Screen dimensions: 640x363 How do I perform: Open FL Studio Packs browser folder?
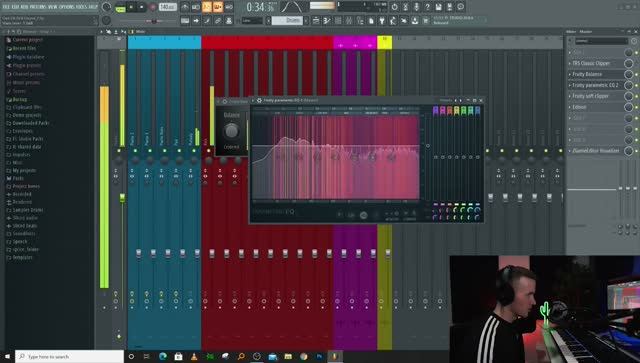pyautogui.click(x=24, y=139)
